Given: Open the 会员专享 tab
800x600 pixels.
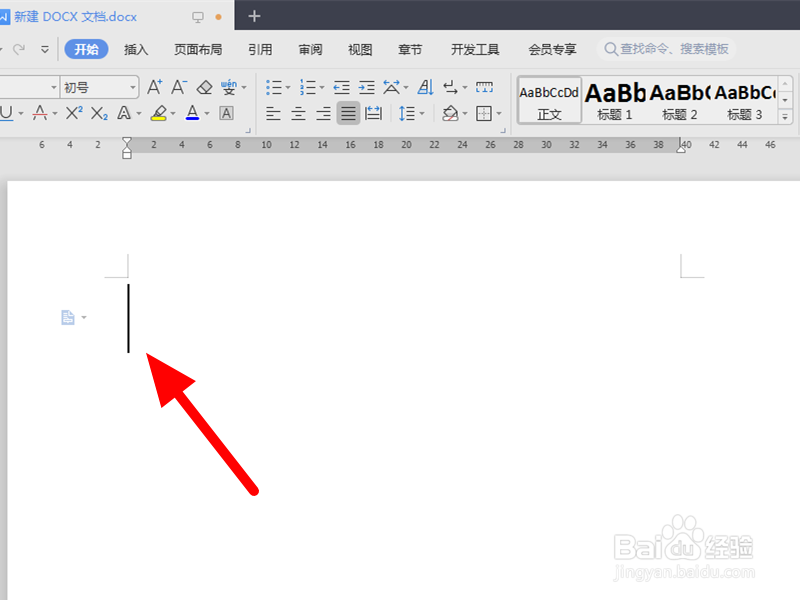Looking at the screenshot, I should coord(553,49).
